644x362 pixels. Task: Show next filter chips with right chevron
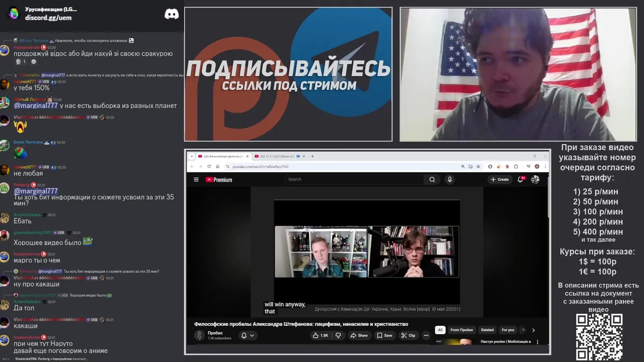533,330
